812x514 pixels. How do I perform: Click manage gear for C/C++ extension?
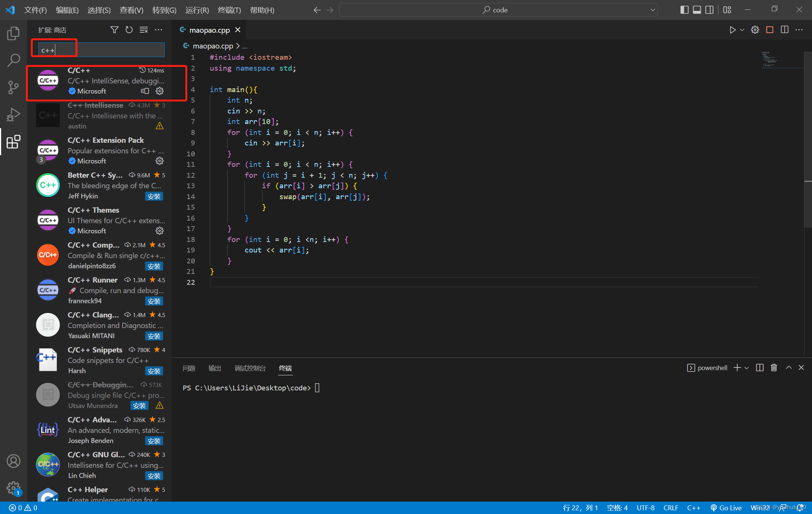pyautogui.click(x=160, y=91)
